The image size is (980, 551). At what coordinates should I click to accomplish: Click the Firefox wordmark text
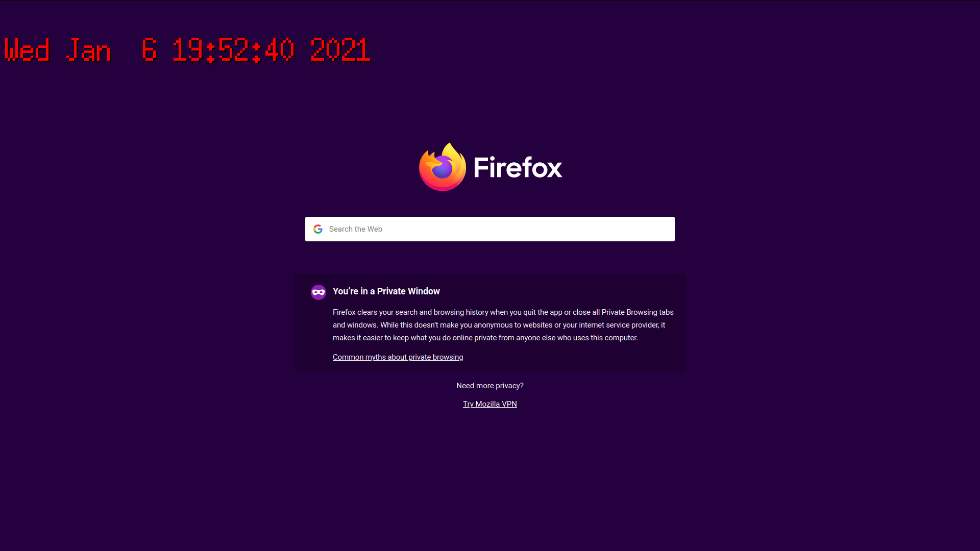(518, 167)
